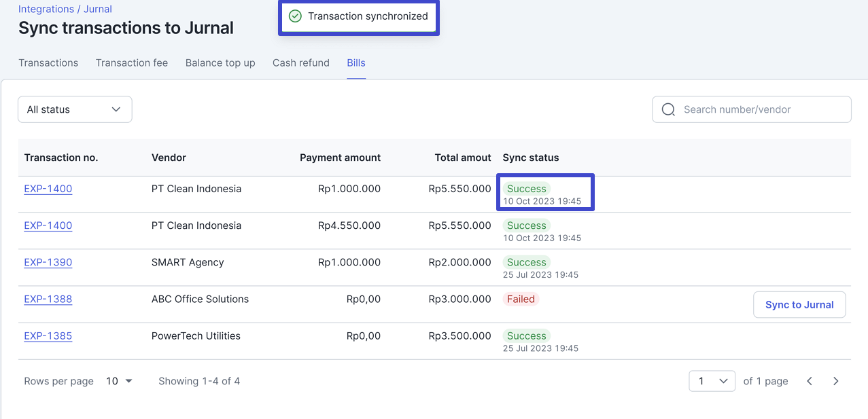868x419 pixels.
Task: Open the EXP-1388 transaction link
Action: (x=48, y=299)
